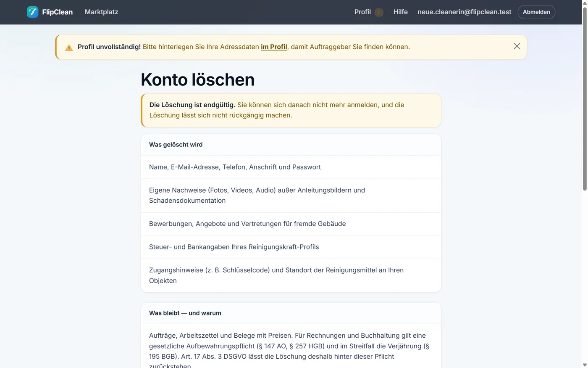Screen dimensions: 588x368
Task: Go to the Profil menu item
Action: [x=362, y=12]
